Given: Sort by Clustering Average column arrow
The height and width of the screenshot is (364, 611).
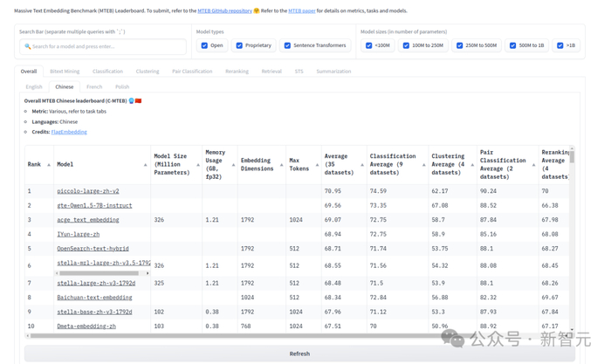Looking at the screenshot, I should tap(472, 165).
